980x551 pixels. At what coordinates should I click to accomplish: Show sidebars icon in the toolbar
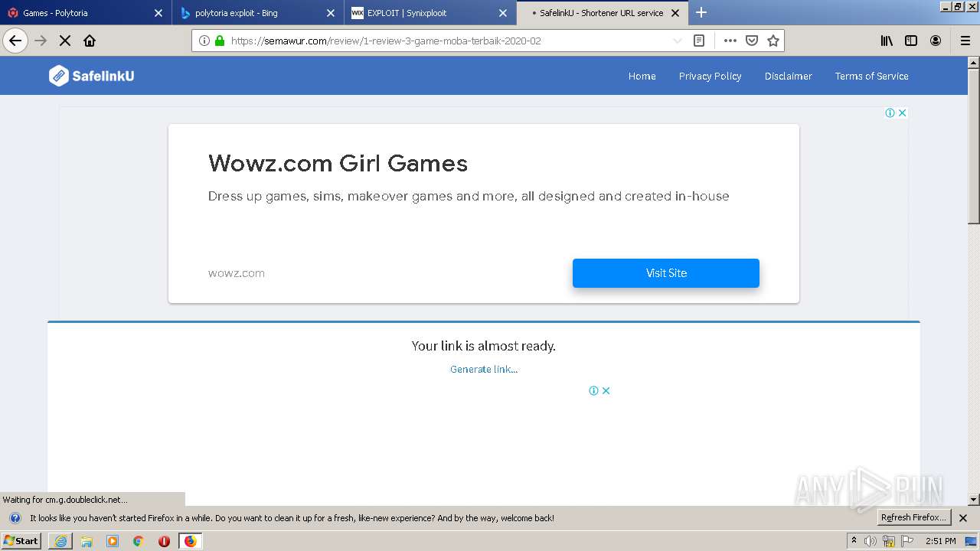(x=911, y=41)
